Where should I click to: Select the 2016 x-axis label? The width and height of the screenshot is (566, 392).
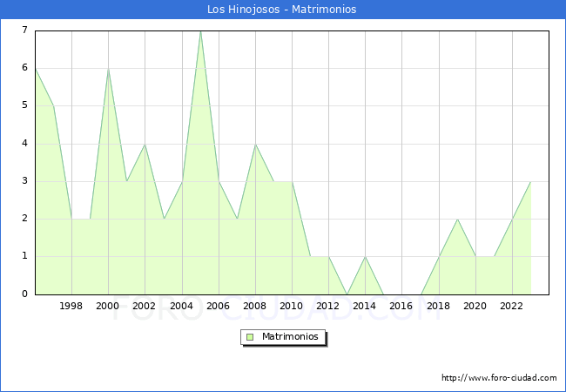(x=401, y=306)
